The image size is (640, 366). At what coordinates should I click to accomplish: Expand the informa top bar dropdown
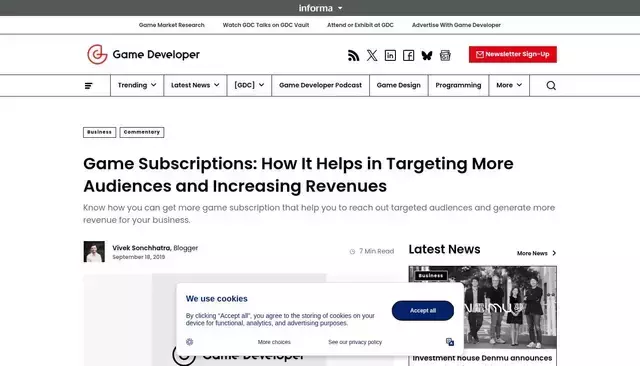click(x=320, y=8)
